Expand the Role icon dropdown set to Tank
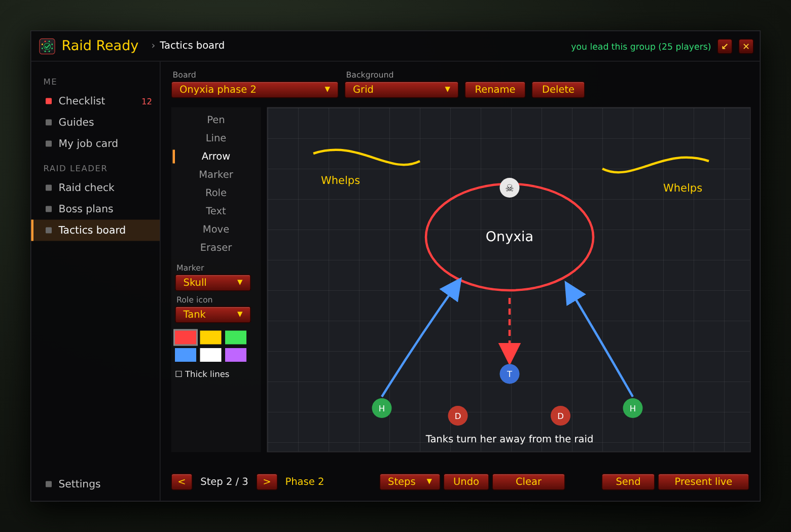791x532 pixels. coord(213,314)
